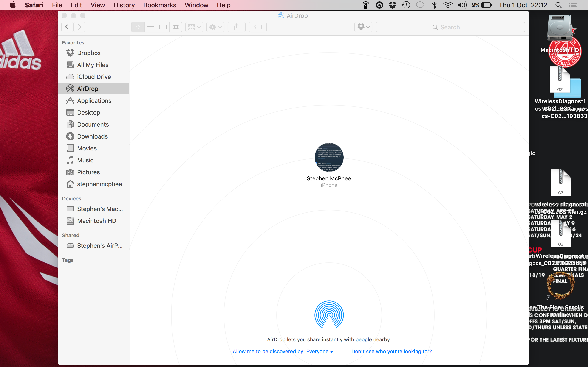This screenshot has width=588, height=367.
Task: Switch Finder to list view
Action: [150, 27]
